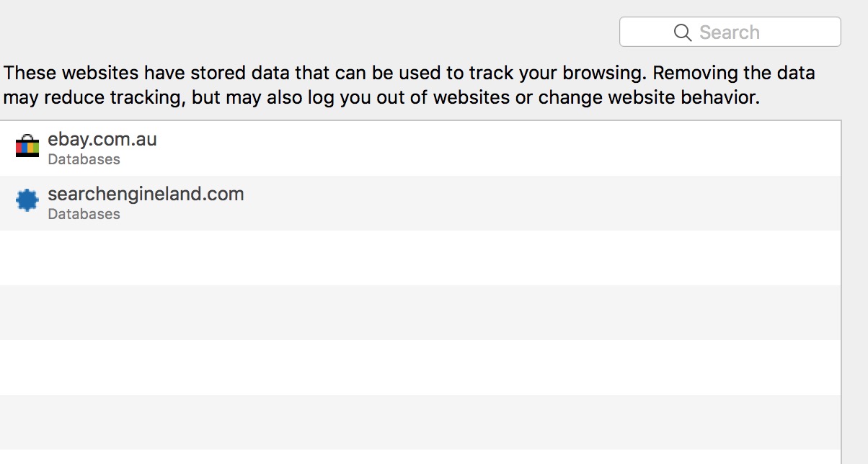Click the blue gear searchengineland favicon
This screenshot has height=464, width=868.
click(x=27, y=201)
